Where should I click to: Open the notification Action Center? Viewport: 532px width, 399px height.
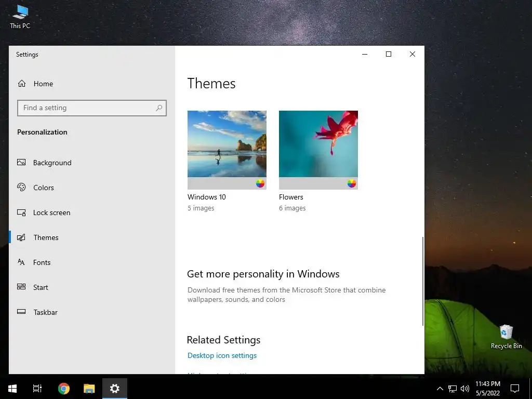(515, 389)
